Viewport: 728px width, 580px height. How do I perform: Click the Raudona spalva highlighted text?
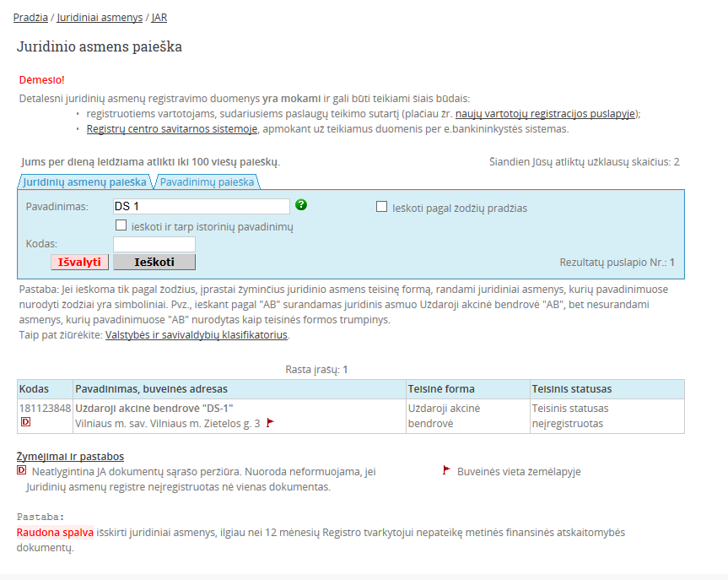[55, 533]
